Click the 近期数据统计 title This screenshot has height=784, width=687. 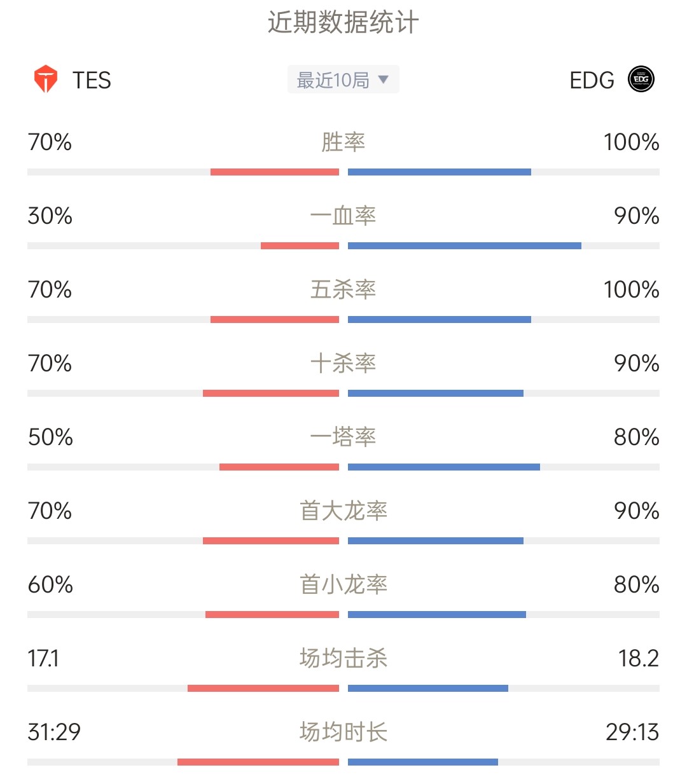[343, 23]
